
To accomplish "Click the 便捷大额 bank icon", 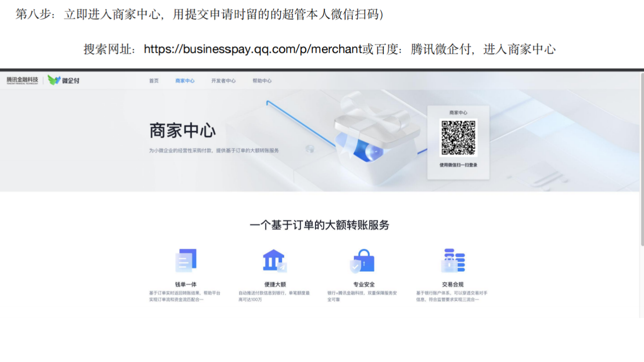I will 275,261.
